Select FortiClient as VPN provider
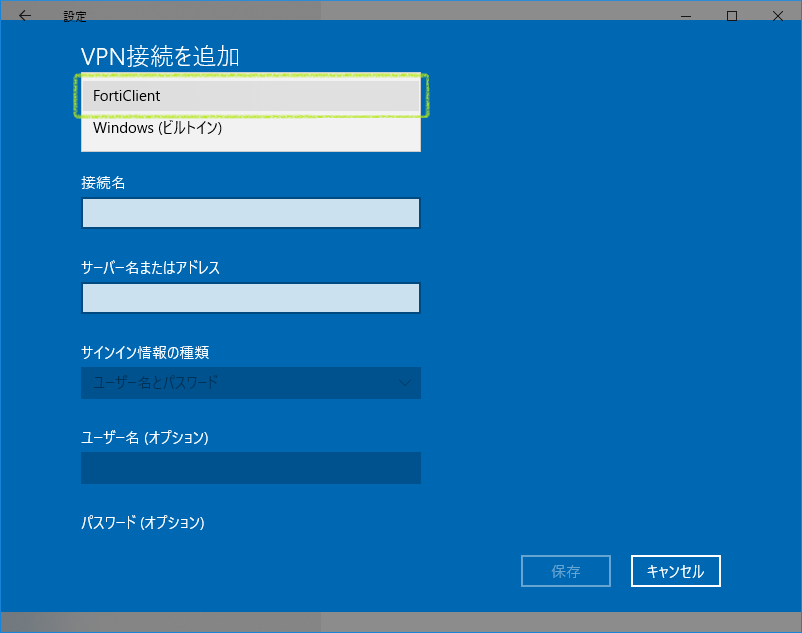Viewport: 802px width, 633px height. (251, 96)
